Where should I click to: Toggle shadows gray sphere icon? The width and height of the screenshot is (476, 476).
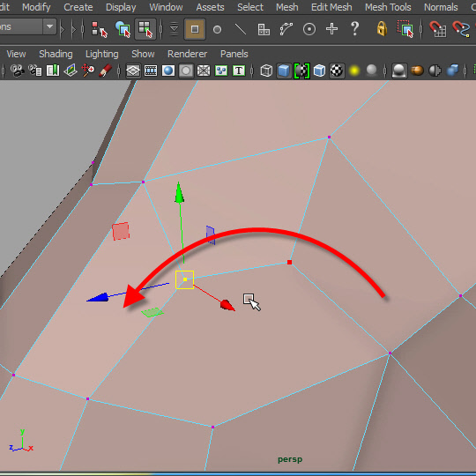(x=372, y=71)
